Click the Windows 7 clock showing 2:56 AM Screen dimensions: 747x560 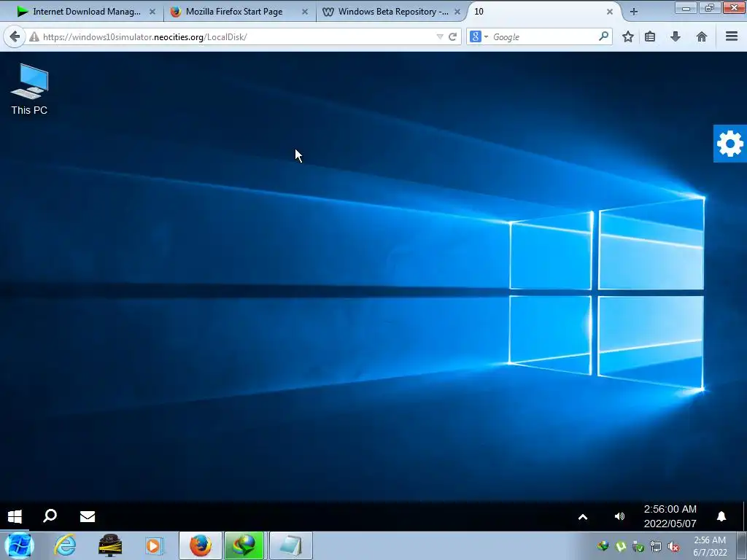pyautogui.click(x=709, y=540)
